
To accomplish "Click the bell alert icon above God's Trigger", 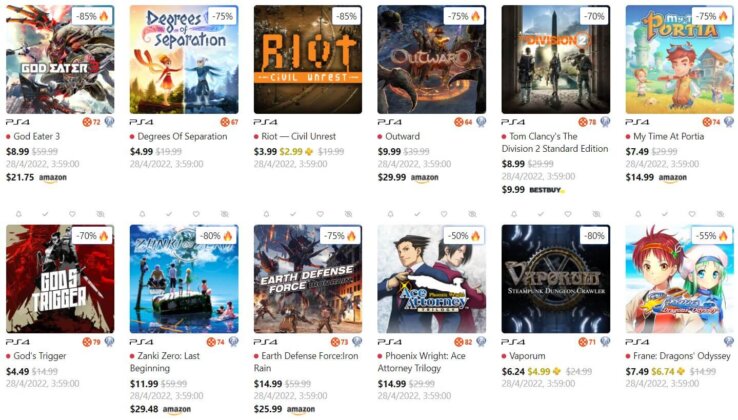I will tap(18, 214).
